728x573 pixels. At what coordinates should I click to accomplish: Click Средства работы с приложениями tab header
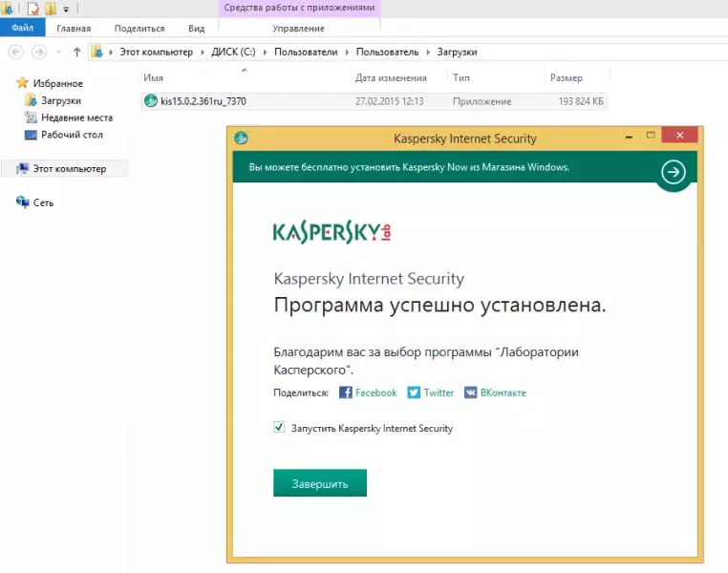[x=299, y=8]
